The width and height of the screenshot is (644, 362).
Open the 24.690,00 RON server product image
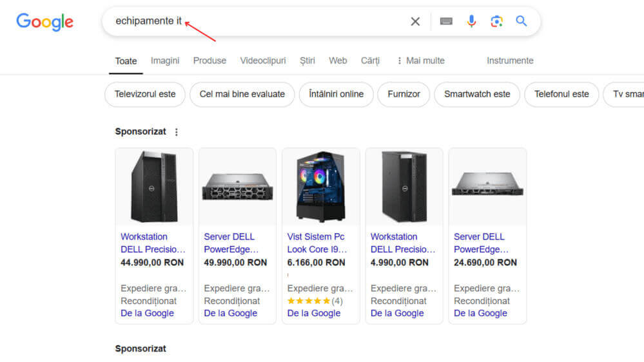[487, 187]
